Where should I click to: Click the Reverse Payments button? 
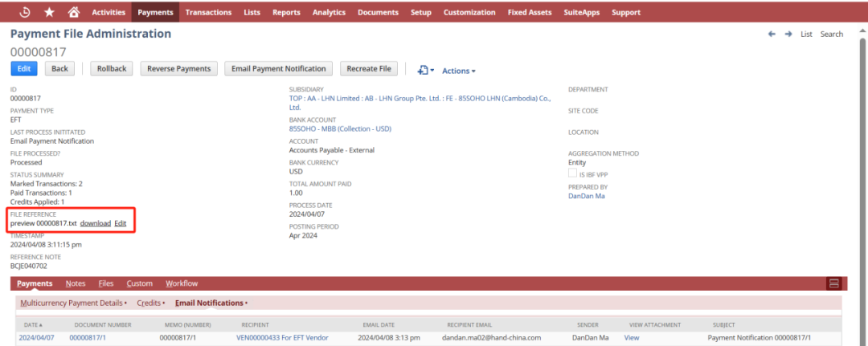pyautogui.click(x=178, y=68)
